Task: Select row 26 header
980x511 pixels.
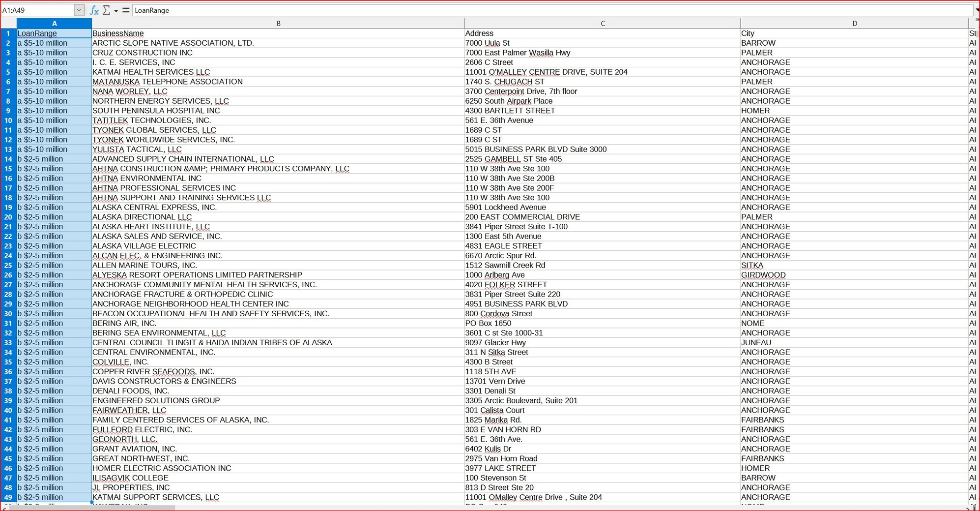Action: click(8, 275)
